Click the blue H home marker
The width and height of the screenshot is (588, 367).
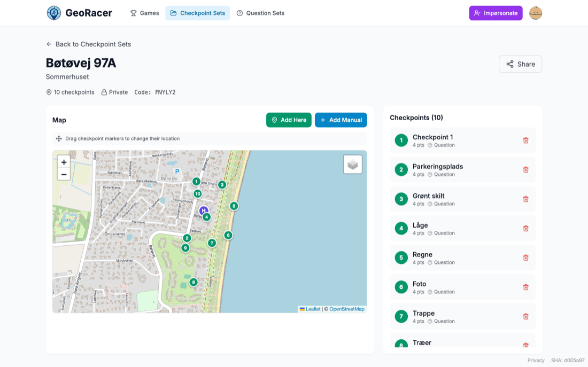[x=204, y=210]
